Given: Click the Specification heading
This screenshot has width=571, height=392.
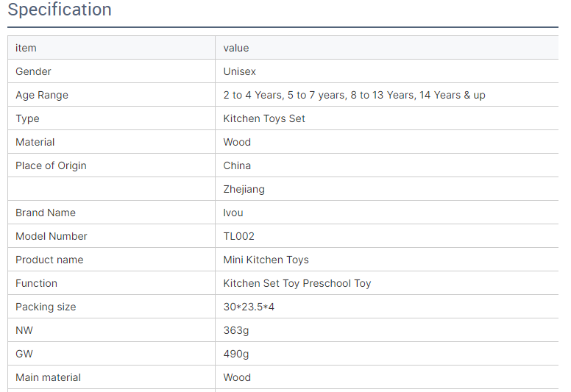Looking at the screenshot, I should point(60,10).
